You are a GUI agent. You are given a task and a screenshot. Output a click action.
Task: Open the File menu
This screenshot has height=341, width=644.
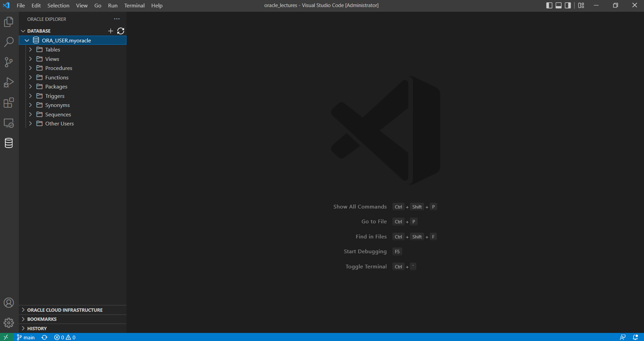[x=21, y=5]
